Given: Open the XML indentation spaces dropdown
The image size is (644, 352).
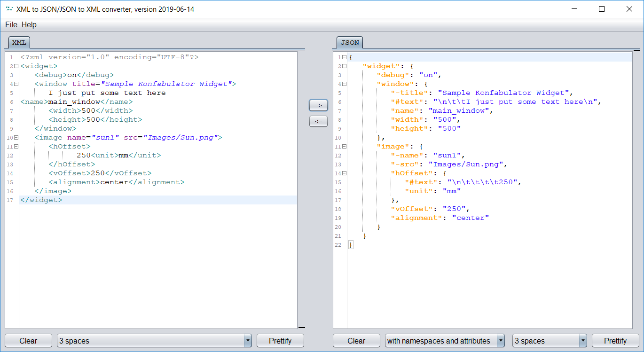Looking at the screenshot, I should click(154, 341).
